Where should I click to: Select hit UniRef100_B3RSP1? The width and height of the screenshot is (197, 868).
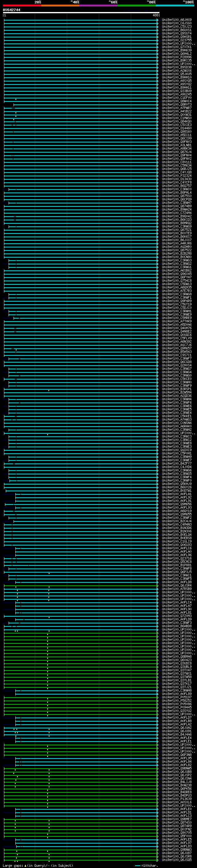[177, 389]
